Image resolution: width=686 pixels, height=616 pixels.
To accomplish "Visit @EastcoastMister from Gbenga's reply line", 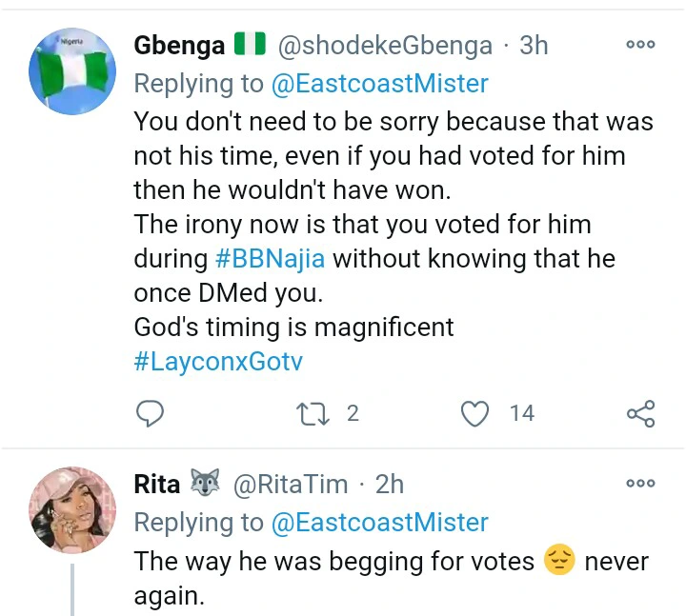I will click(379, 84).
